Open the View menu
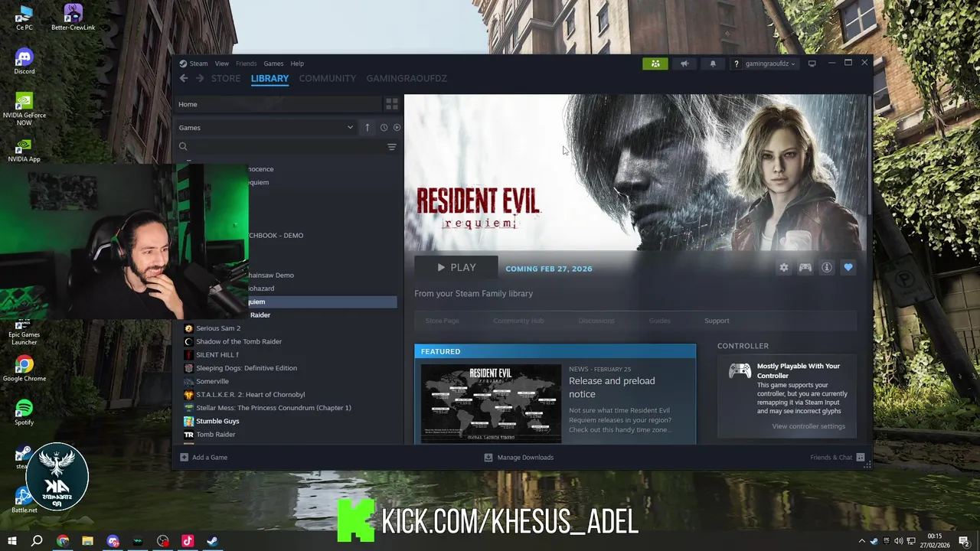The width and height of the screenshot is (980, 551). coord(221,64)
